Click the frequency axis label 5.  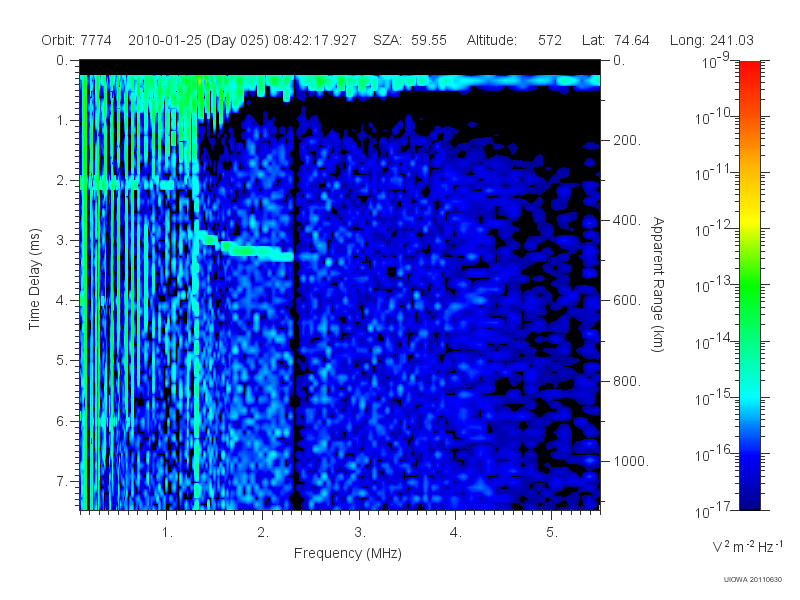click(x=552, y=533)
